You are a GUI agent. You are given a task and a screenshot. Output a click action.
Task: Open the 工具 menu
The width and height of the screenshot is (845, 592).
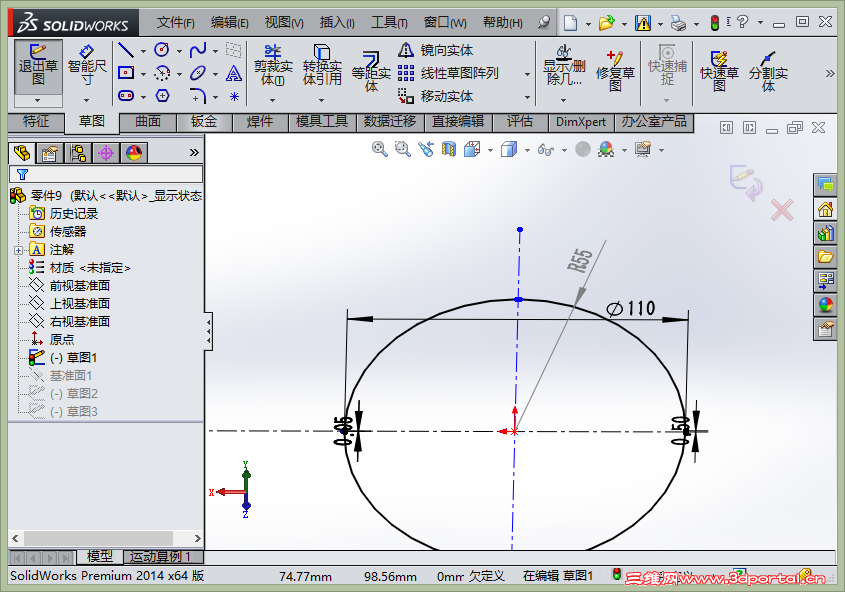point(388,22)
